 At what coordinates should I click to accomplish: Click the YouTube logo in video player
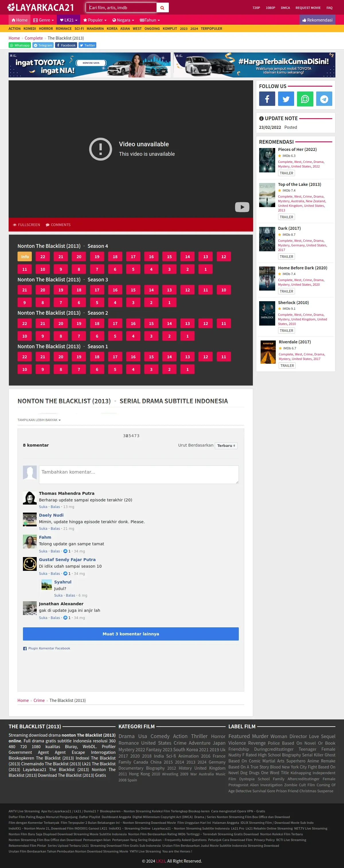[x=242, y=207]
